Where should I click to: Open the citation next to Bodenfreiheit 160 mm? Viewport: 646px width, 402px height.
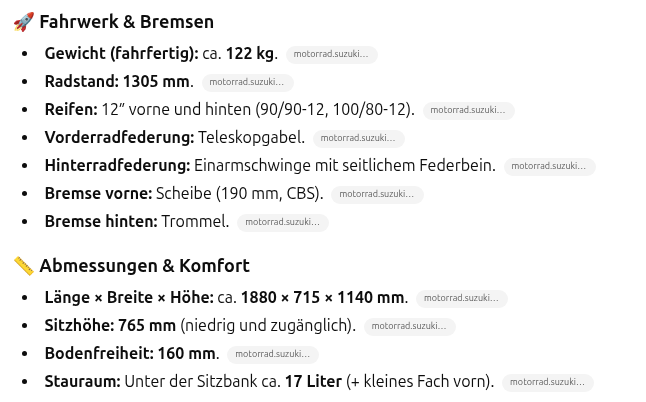point(273,354)
